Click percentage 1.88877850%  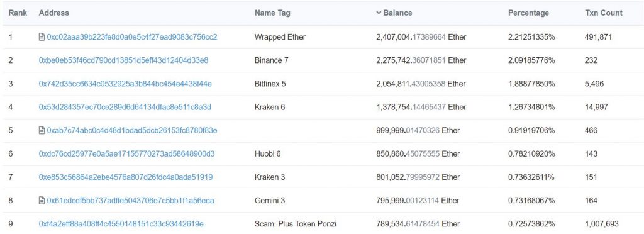point(532,84)
